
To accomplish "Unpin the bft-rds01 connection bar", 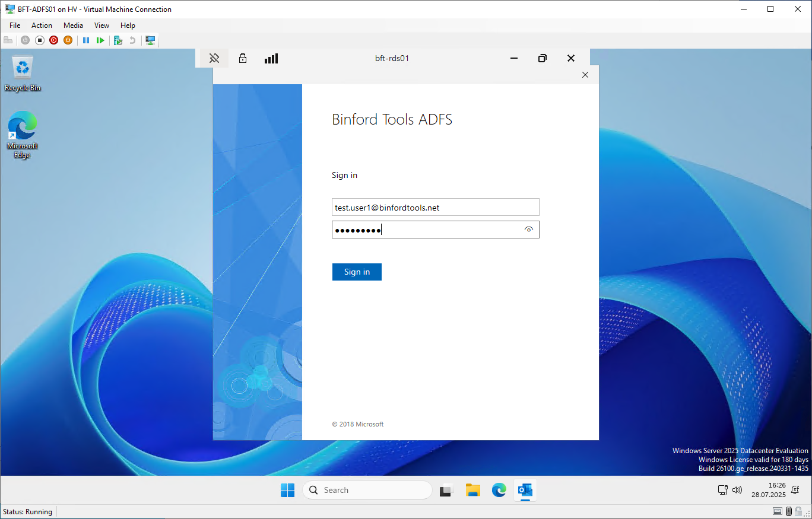I will click(214, 58).
